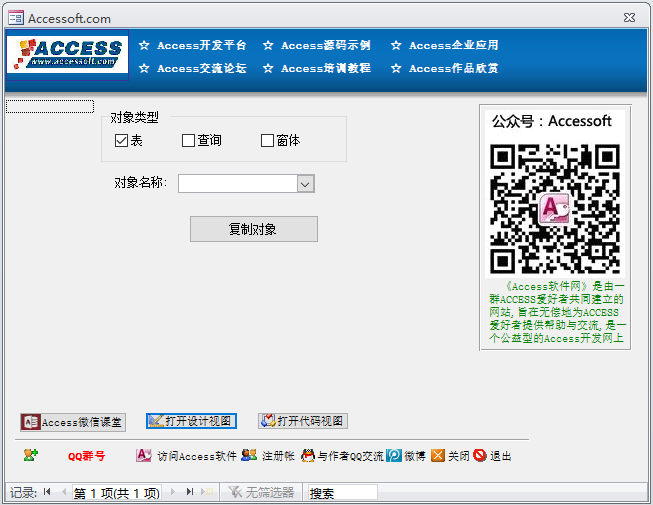Click the star icon before Access开发平台
The image size is (653, 505).
tap(144, 45)
